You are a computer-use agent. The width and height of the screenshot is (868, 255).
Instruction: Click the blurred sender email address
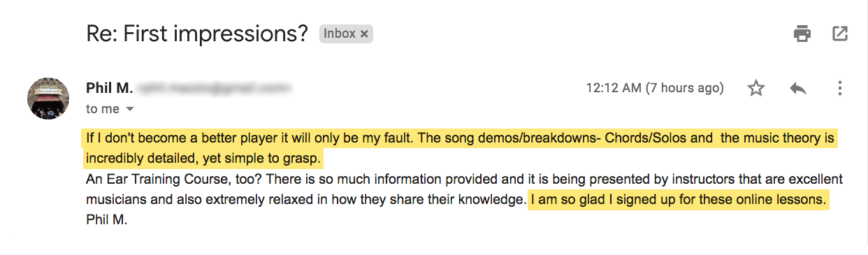click(213, 88)
